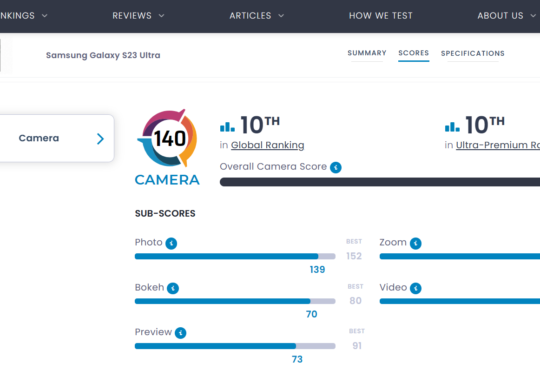Switch to the Summary tab
This screenshot has height=370, width=540.
(x=367, y=53)
